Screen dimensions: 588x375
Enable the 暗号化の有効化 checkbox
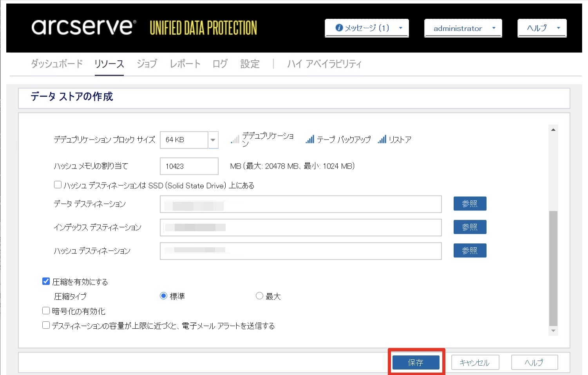[x=46, y=311]
